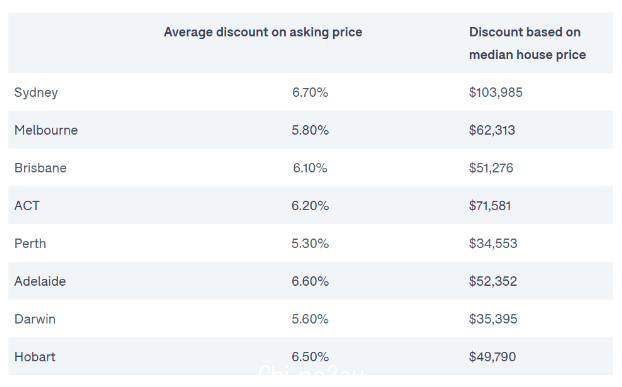Viewport: 622px width, 387px height.
Task: Select Melbourne's 5.80% value
Action: tap(310, 130)
